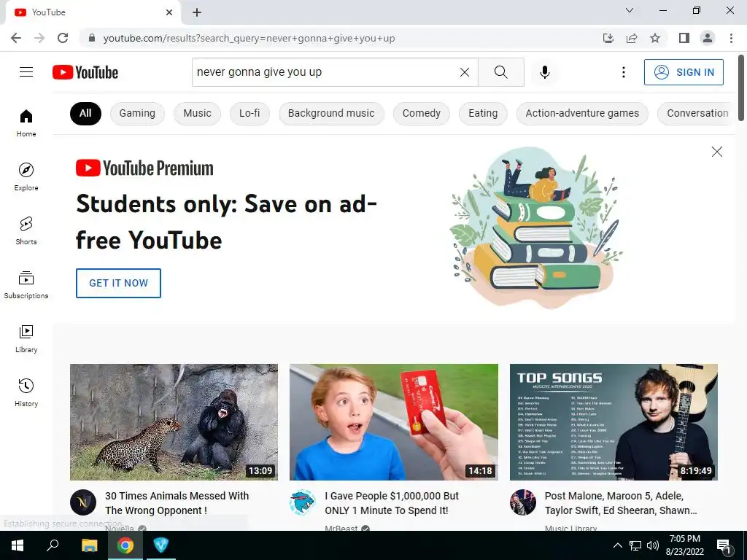Open File Explorer from taskbar
The width and height of the screenshot is (747, 560).
89,545
